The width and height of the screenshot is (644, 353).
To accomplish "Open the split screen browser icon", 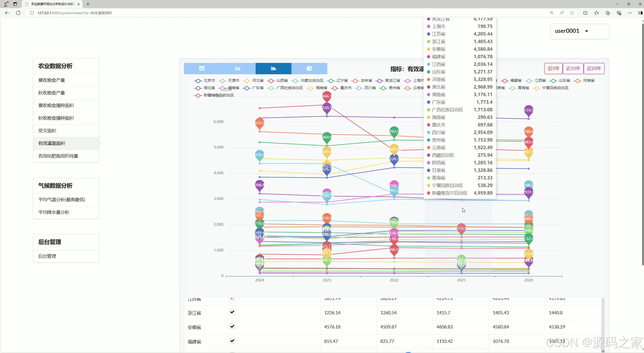I will 585,13.
